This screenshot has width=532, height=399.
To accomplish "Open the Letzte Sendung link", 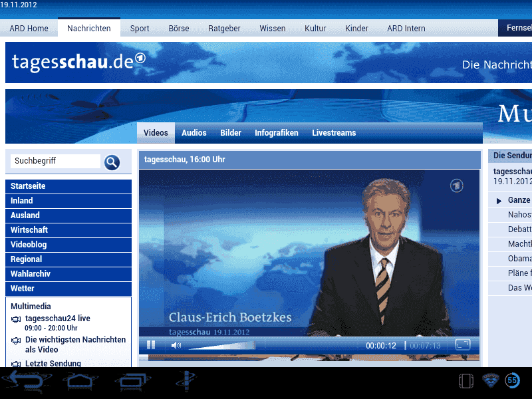I will pos(53,363).
